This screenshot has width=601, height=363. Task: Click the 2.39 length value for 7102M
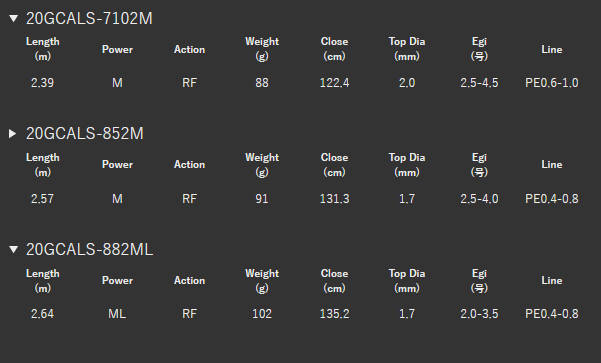[42, 83]
